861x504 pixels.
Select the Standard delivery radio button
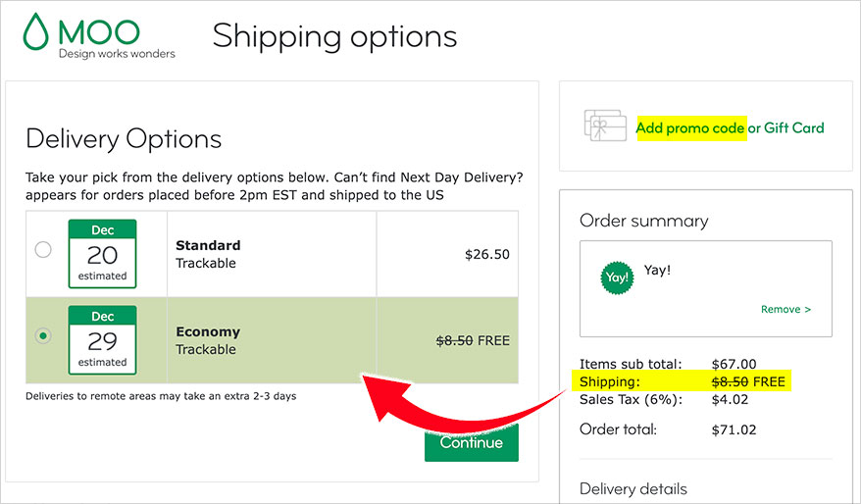point(43,249)
